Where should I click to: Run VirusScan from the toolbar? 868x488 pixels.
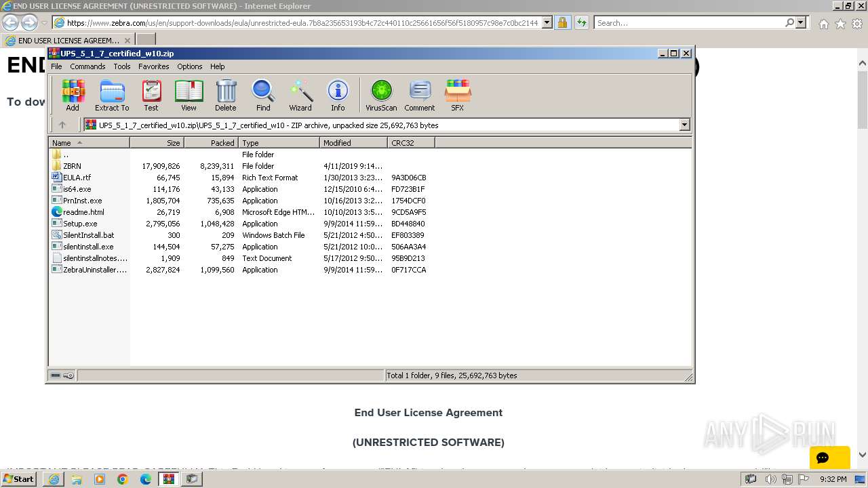(381, 96)
